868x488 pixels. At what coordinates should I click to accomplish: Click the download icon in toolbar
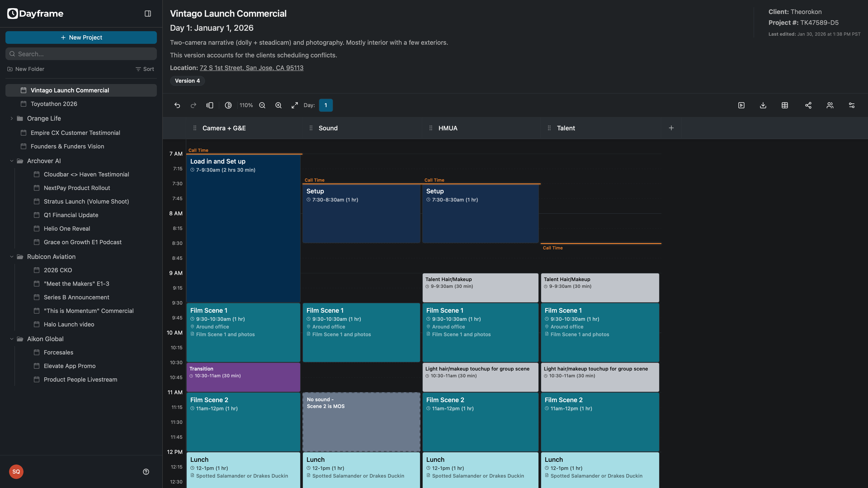point(763,106)
